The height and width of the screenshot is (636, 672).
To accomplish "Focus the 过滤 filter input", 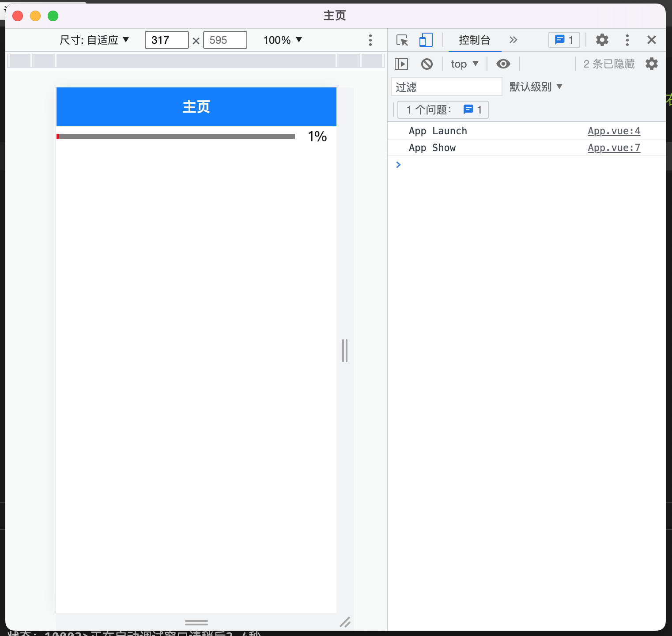I will pos(446,87).
